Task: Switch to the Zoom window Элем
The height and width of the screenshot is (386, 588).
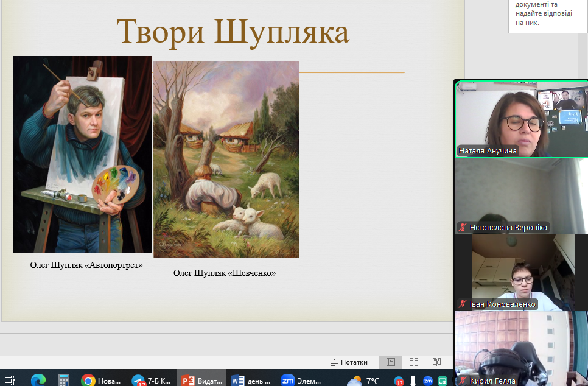Action: [301, 381]
